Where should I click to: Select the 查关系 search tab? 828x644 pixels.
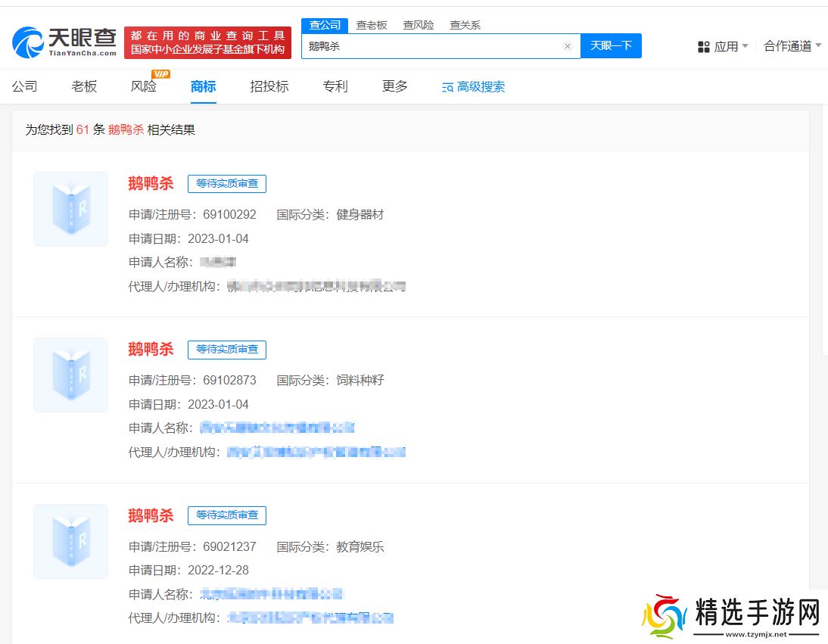(x=465, y=25)
